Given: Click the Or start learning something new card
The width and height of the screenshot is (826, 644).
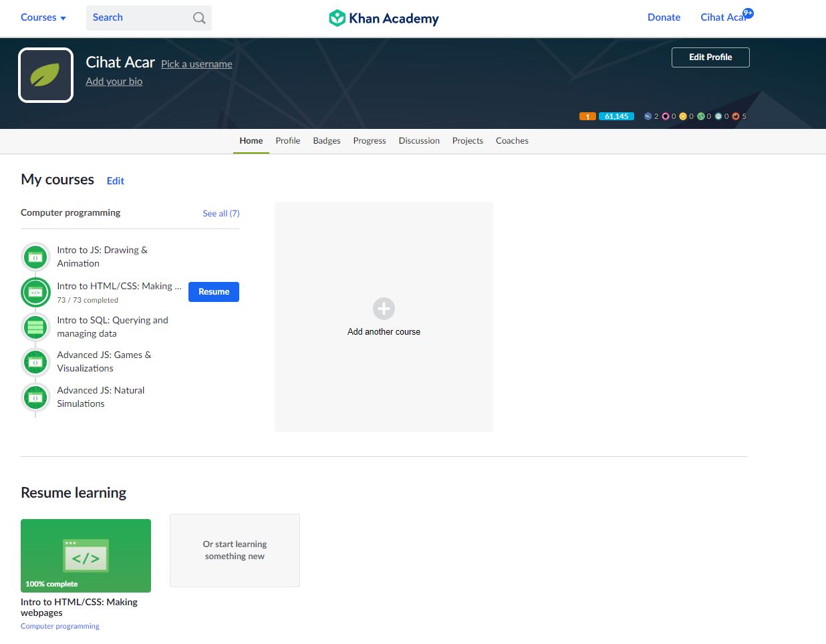Looking at the screenshot, I should 235,550.
